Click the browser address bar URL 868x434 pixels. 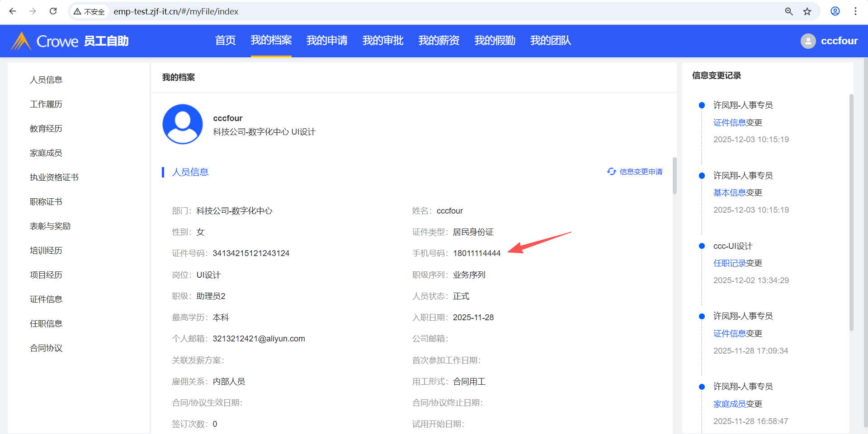[176, 11]
